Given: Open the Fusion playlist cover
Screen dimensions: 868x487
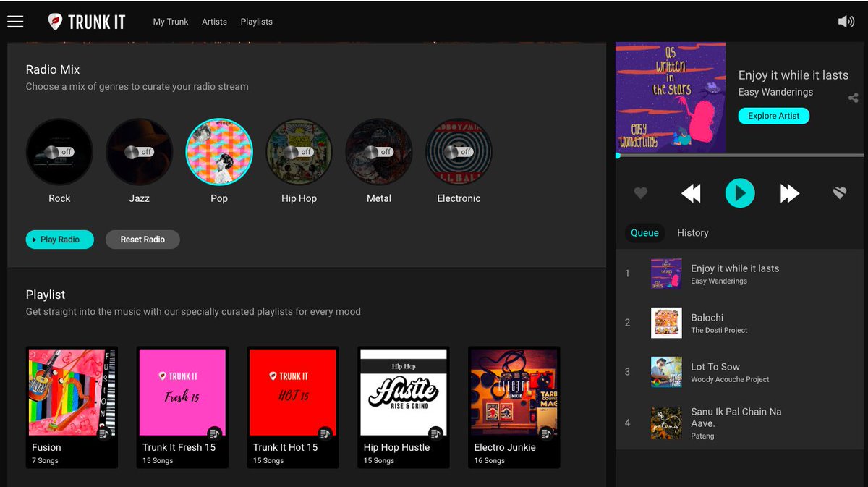Looking at the screenshot, I should tap(72, 393).
